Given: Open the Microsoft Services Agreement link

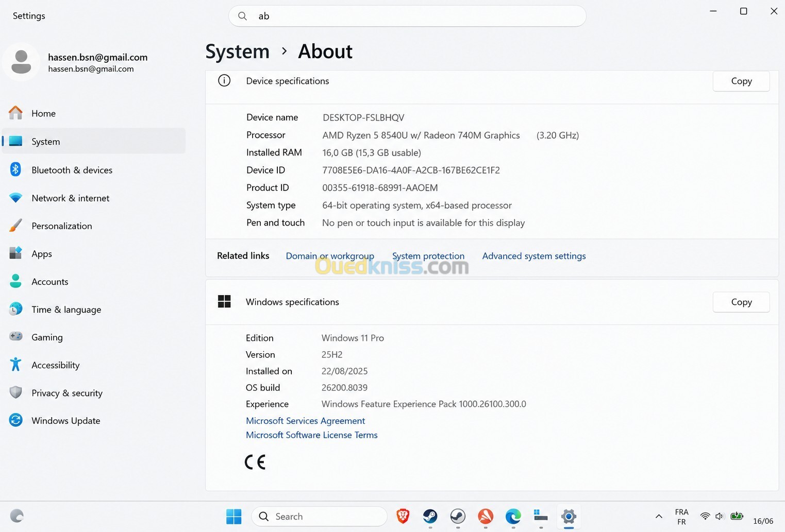Looking at the screenshot, I should click(305, 421).
